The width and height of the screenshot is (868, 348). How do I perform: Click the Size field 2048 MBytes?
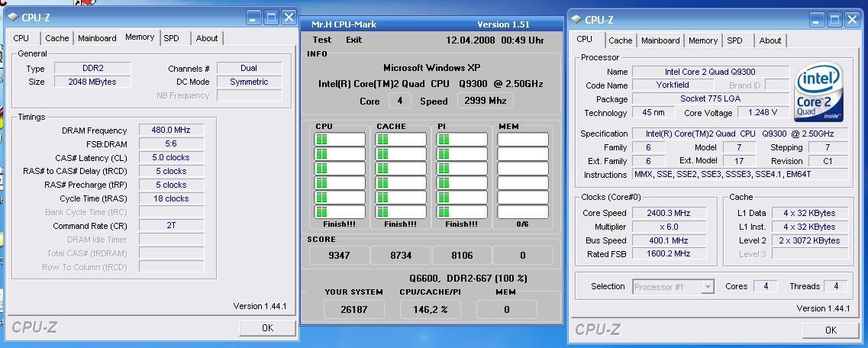tap(92, 82)
